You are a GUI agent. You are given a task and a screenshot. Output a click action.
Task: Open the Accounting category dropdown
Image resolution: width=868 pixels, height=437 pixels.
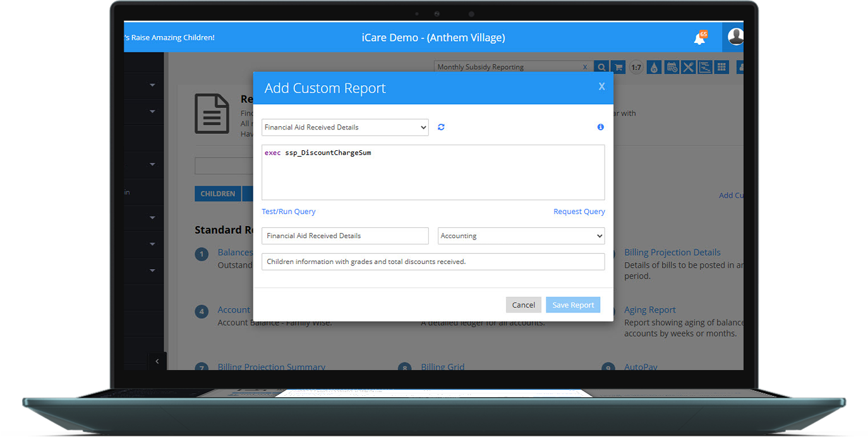tap(521, 236)
